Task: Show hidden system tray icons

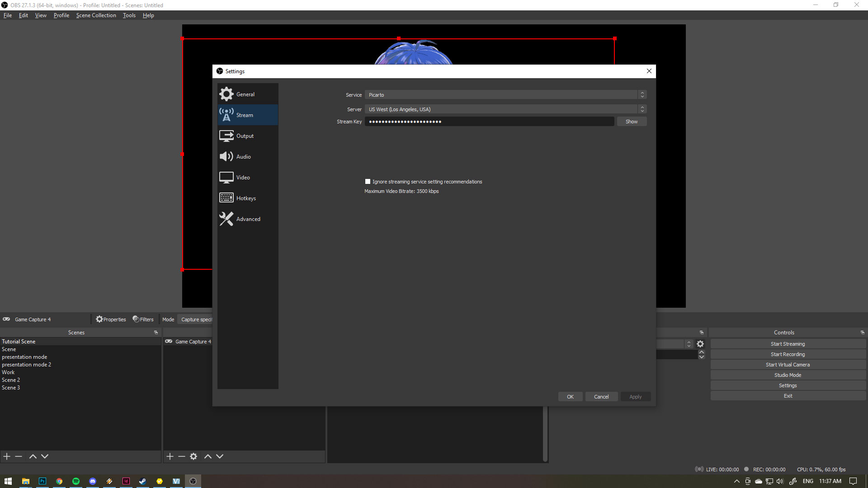Action: point(736,481)
